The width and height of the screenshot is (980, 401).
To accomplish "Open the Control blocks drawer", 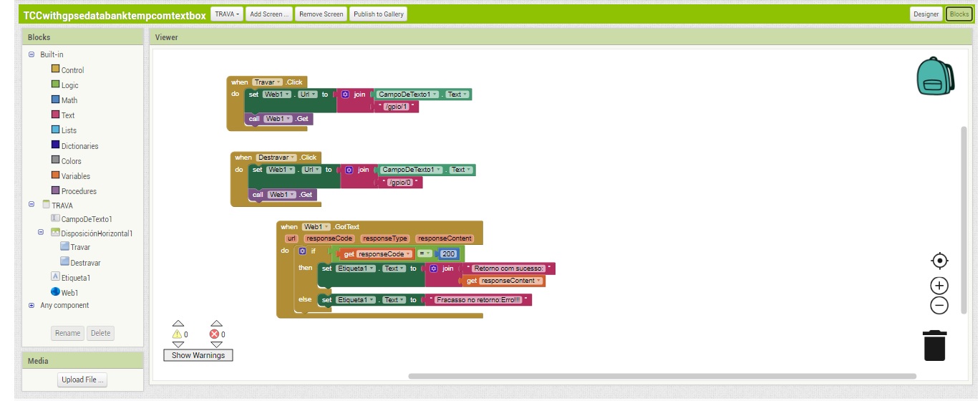I will pos(55,69).
